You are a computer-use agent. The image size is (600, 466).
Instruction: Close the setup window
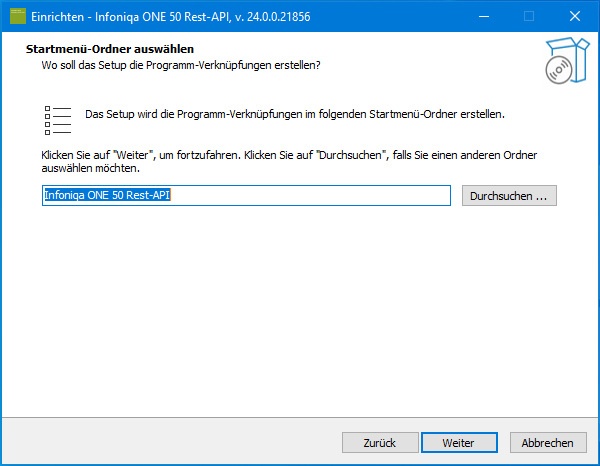coord(574,16)
